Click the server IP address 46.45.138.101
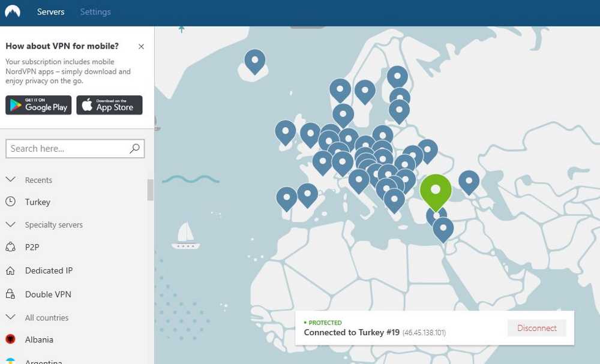 coord(424,333)
